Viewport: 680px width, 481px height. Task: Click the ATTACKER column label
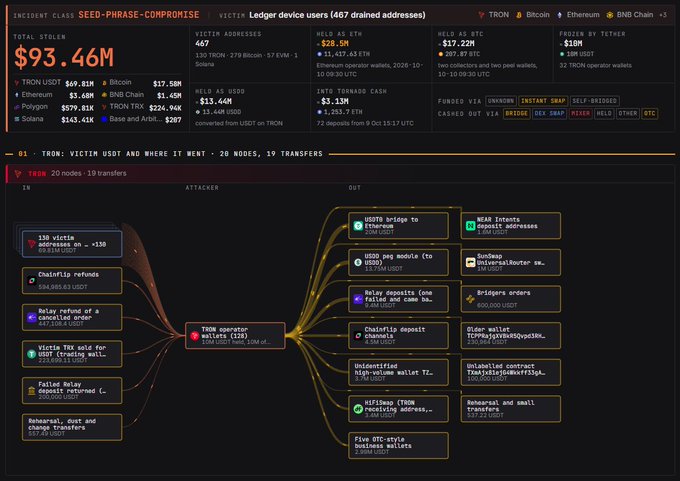[x=202, y=188]
